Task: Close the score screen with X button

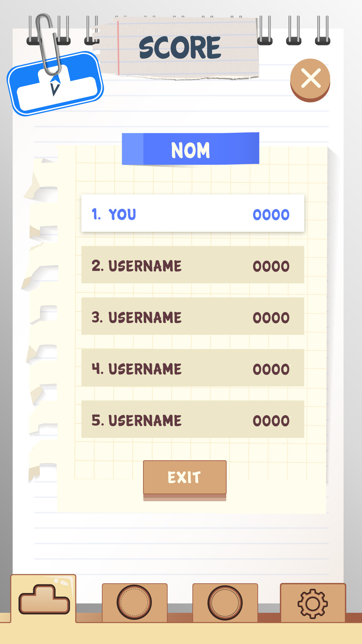Action: click(x=310, y=79)
